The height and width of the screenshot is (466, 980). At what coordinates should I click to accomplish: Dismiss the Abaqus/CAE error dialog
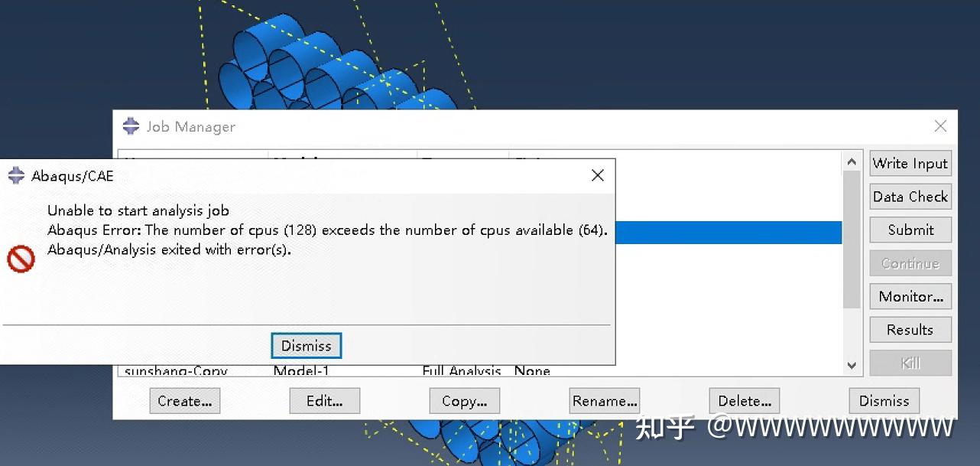pyautogui.click(x=306, y=346)
